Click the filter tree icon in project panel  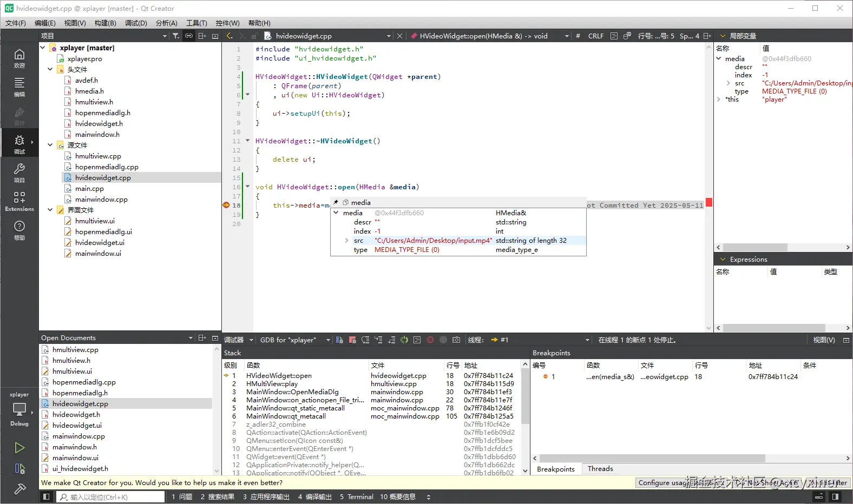[x=176, y=36]
